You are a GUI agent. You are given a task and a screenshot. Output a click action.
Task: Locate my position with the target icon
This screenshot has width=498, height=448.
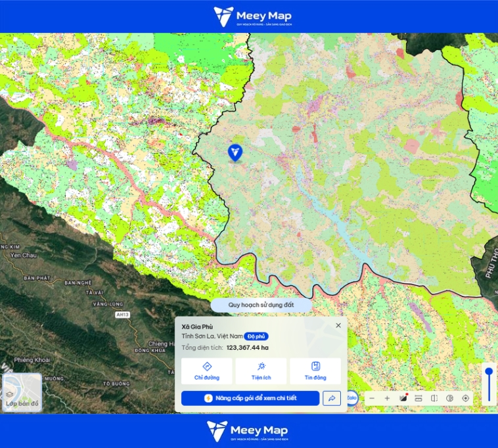click(x=466, y=398)
